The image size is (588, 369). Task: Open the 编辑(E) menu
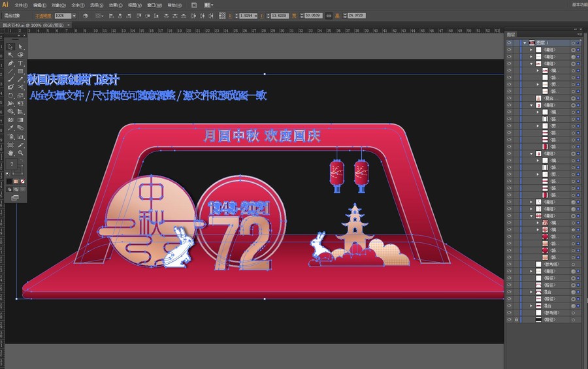coord(40,5)
